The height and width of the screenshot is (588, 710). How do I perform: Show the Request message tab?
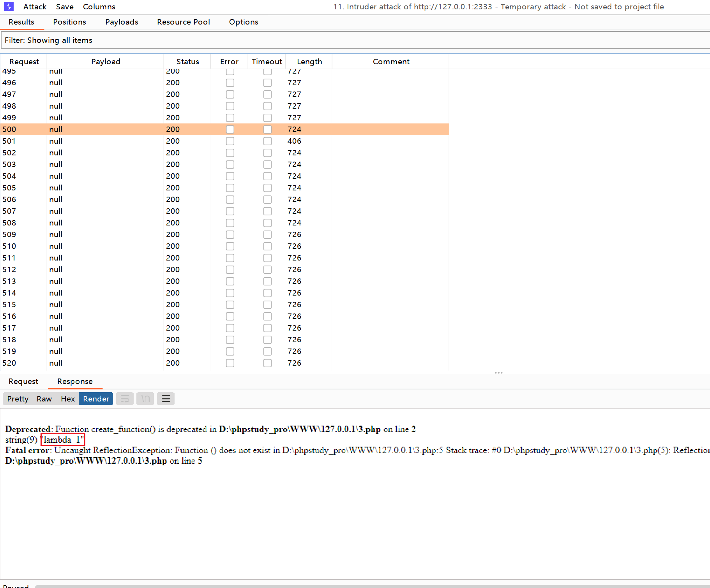[23, 381]
